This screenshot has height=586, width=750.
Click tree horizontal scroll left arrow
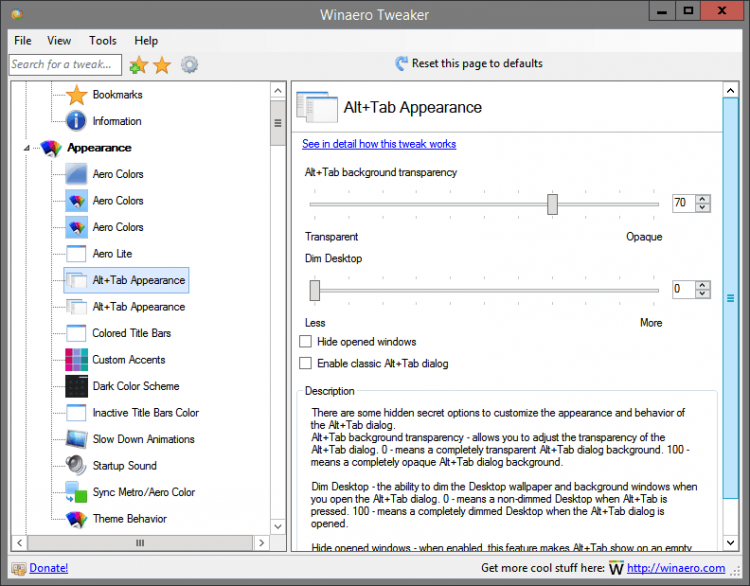point(20,543)
